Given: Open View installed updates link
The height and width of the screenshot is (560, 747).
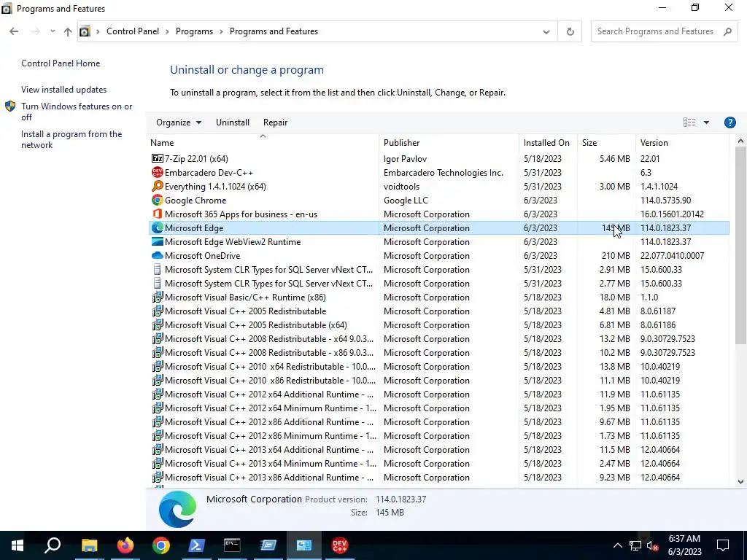Looking at the screenshot, I should [x=64, y=90].
